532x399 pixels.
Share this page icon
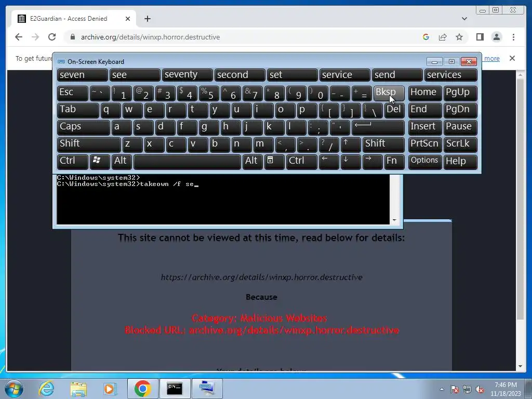point(443,37)
